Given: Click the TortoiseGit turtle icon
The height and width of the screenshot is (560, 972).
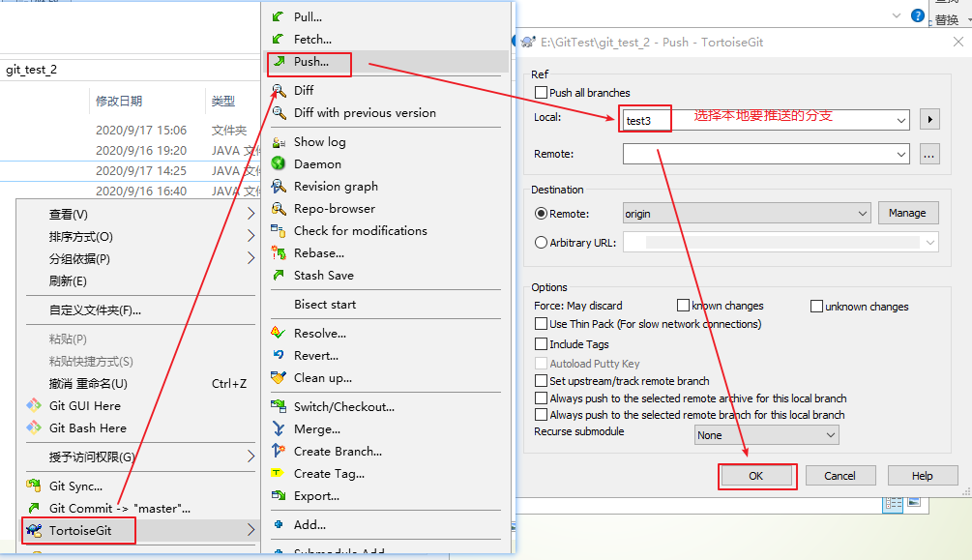Looking at the screenshot, I should pyautogui.click(x=34, y=530).
